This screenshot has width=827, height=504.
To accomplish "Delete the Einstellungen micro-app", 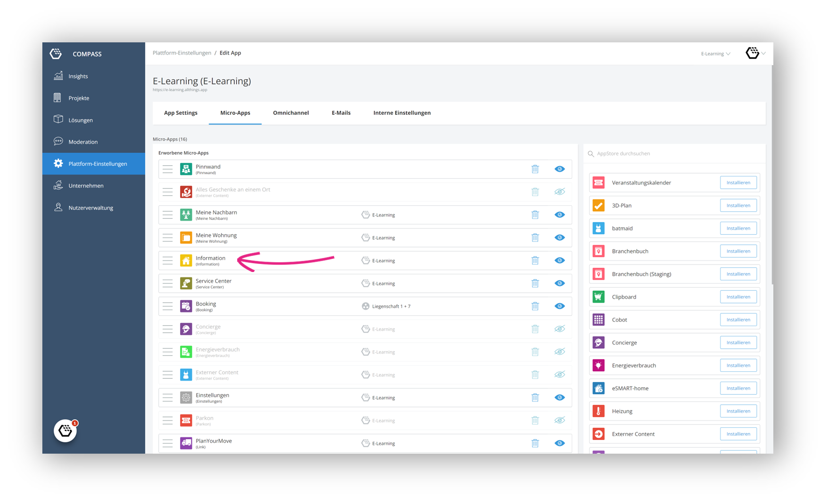I will [535, 398].
